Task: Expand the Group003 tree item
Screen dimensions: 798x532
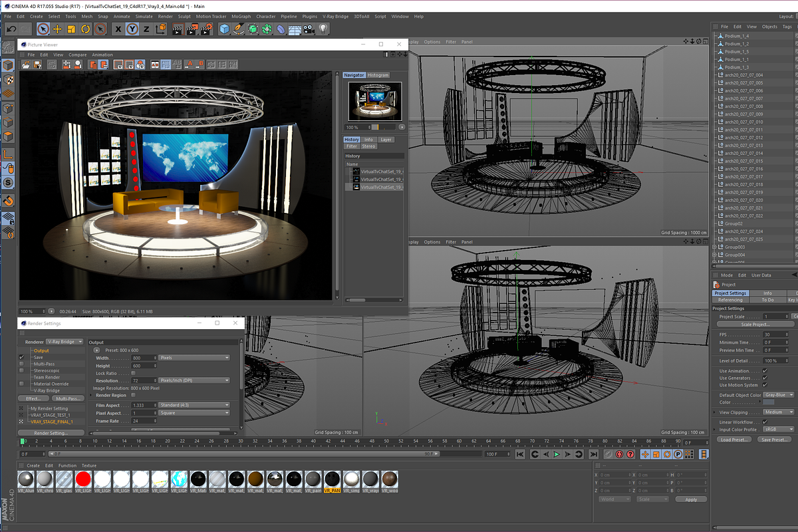Action: click(x=714, y=247)
